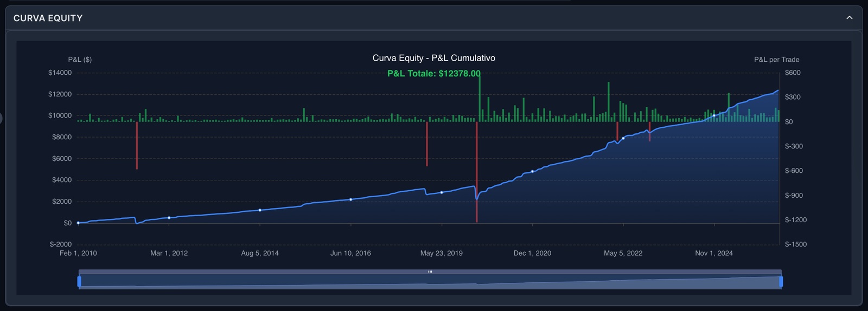Click the right handle of range slider
Viewport: 868px width, 311px height.
(x=781, y=281)
